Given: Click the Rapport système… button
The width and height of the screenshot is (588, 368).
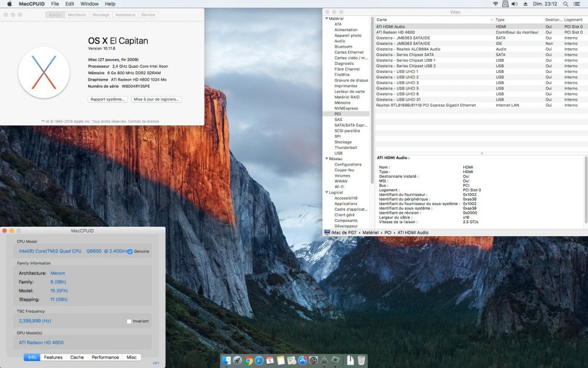Looking at the screenshot, I should 108,99.
